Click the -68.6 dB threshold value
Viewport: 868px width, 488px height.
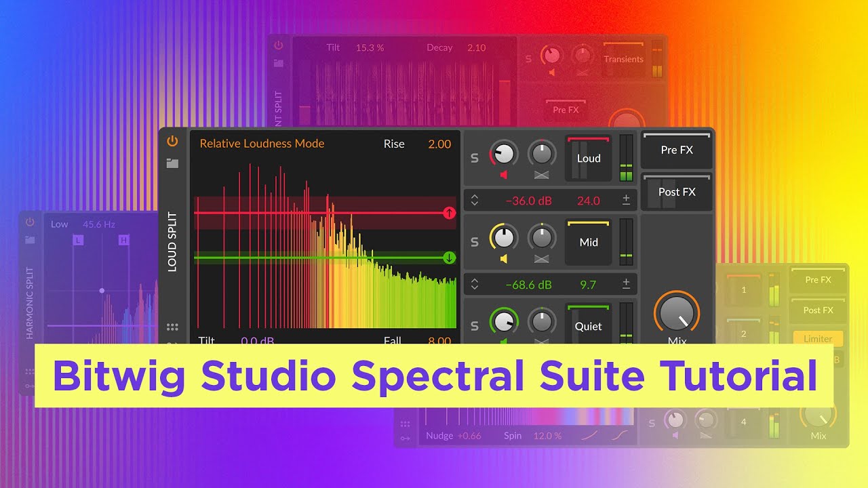point(528,285)
